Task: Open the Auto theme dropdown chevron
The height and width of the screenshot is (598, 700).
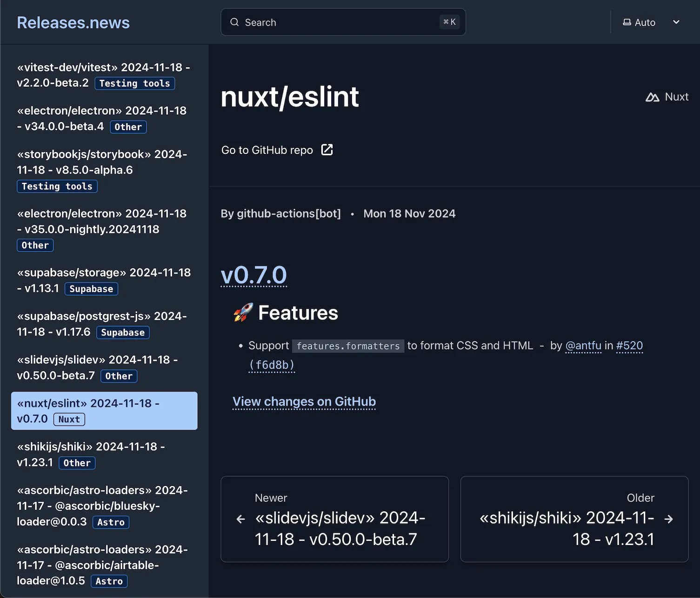Action: [x=676, y=22]
